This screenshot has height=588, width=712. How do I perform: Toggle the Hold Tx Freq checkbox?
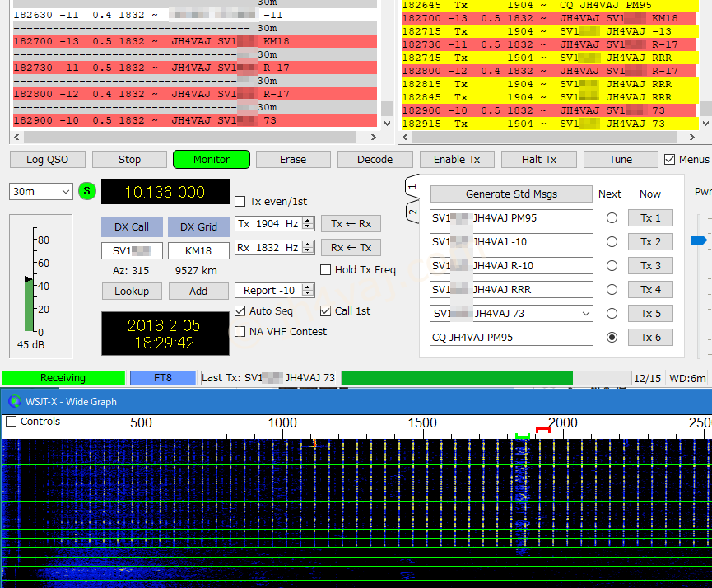point(325,270)
